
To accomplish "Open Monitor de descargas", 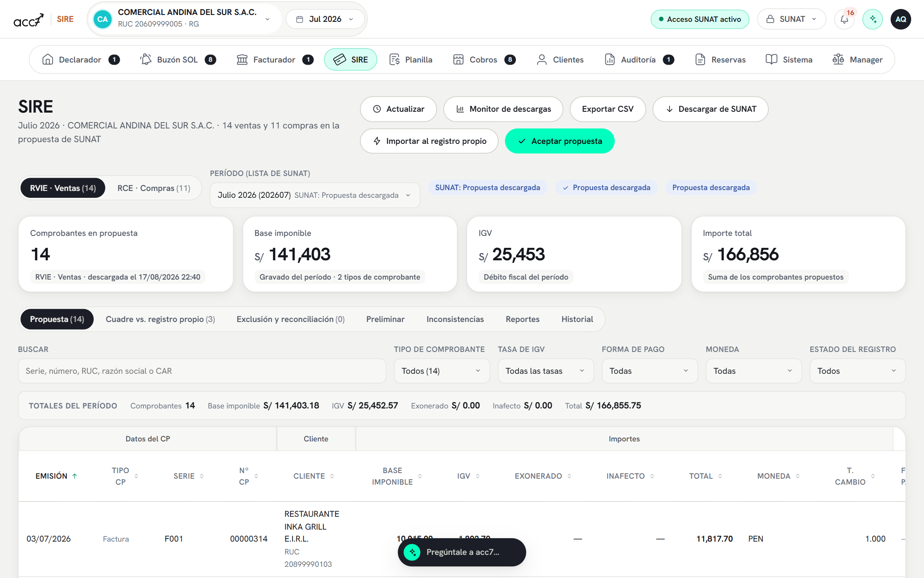I will [x=503, y=109].
